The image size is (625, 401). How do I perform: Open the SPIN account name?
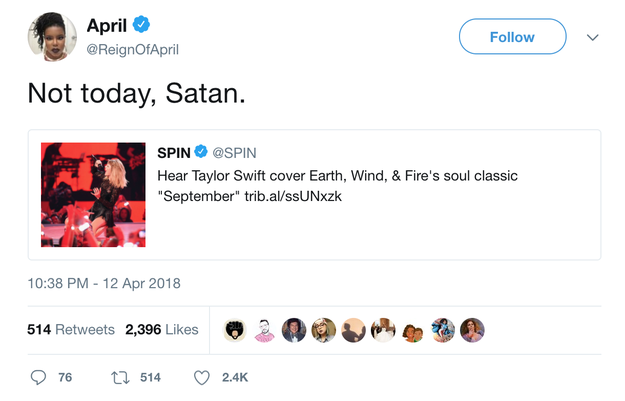[x=174, y=152]
